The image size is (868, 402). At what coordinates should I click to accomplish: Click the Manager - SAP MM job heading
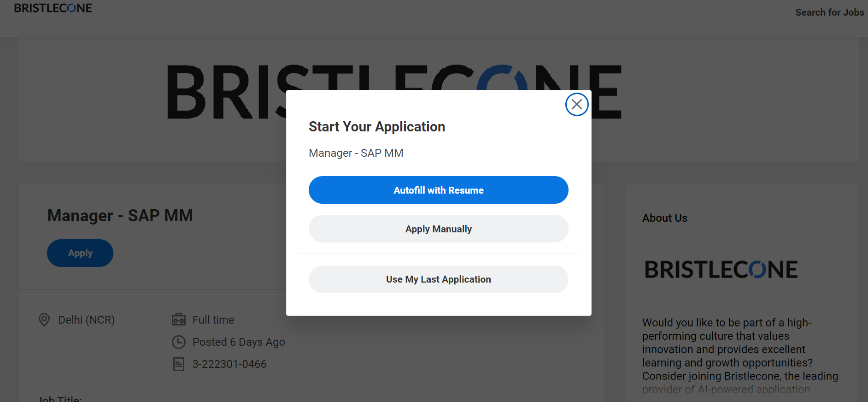120,215
